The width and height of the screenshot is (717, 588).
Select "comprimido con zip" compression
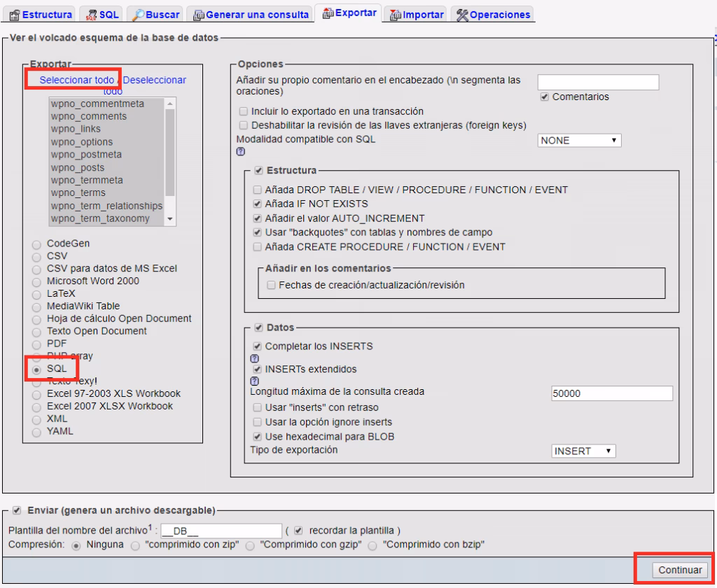[x=135, y=546]
